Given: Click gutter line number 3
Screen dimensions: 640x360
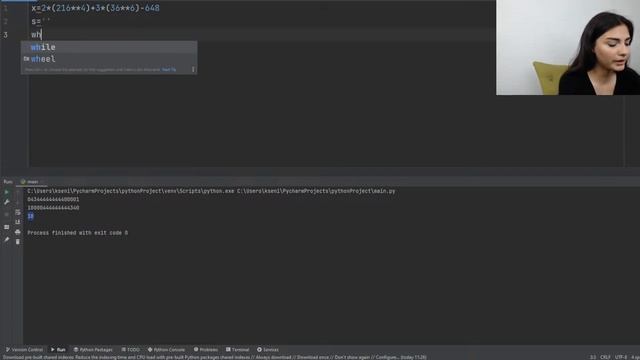Looking at the screenshot, I should 6,35.
